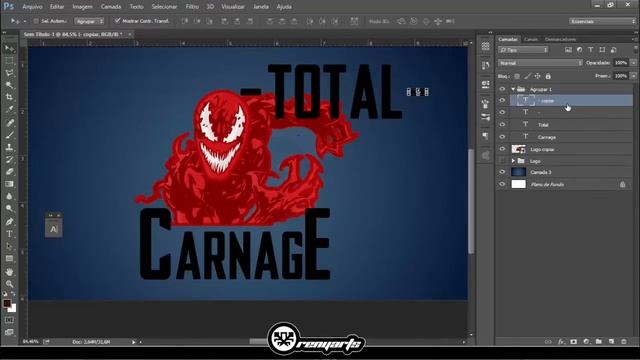This screenshot has height=360, width=640.
Task: Select the Eraser tool
Action: (9, 172)
